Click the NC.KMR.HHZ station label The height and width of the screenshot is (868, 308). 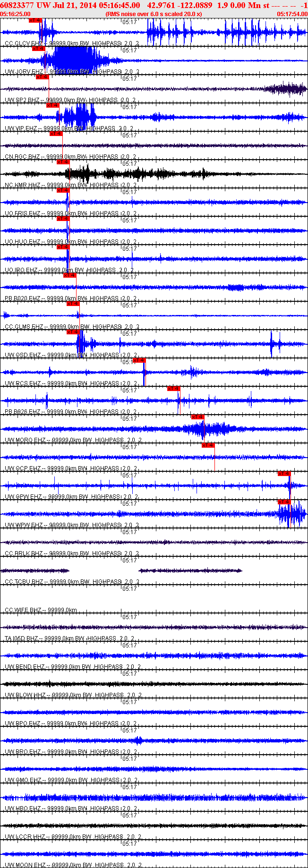(x=23, y=185)
